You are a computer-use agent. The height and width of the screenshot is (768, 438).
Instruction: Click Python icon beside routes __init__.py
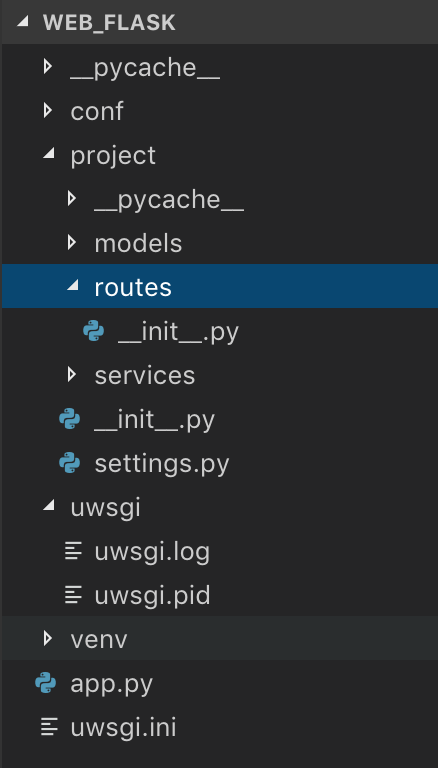[x=94, y=331]
